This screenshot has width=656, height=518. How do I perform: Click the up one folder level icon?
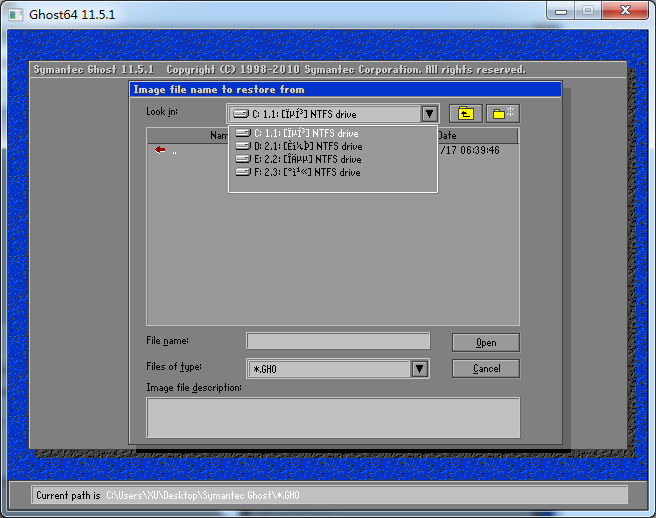click(466, 113)
